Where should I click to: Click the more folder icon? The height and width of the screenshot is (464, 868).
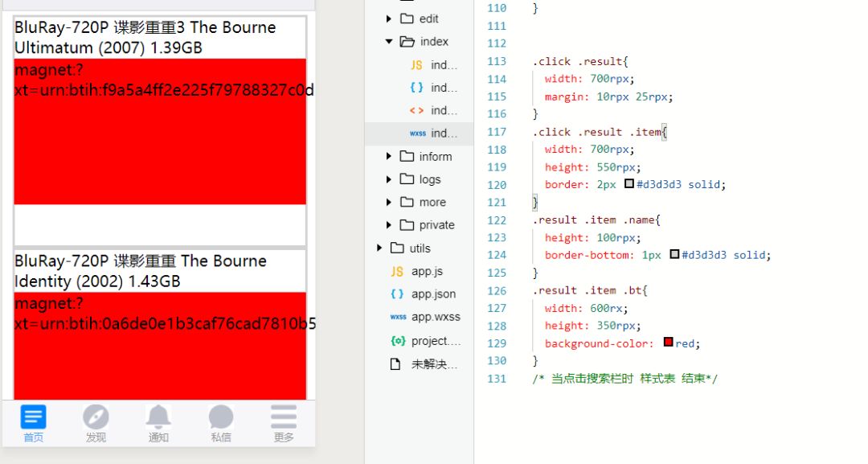407,202
